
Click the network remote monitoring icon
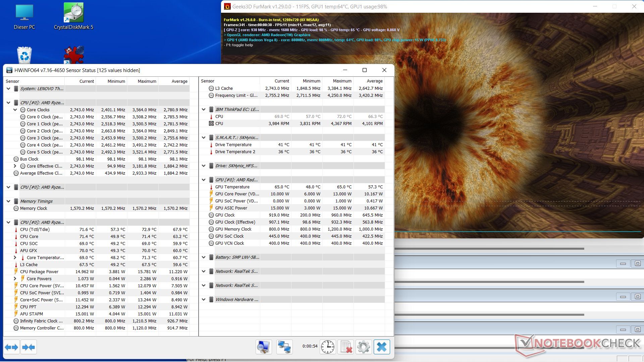[x=284, y=347]
